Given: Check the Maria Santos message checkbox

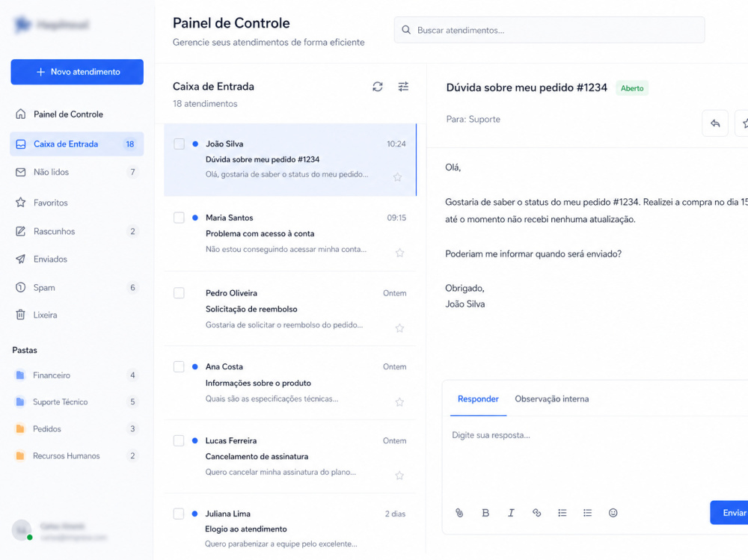Looking at the screenshot, I should pos(179,218).
